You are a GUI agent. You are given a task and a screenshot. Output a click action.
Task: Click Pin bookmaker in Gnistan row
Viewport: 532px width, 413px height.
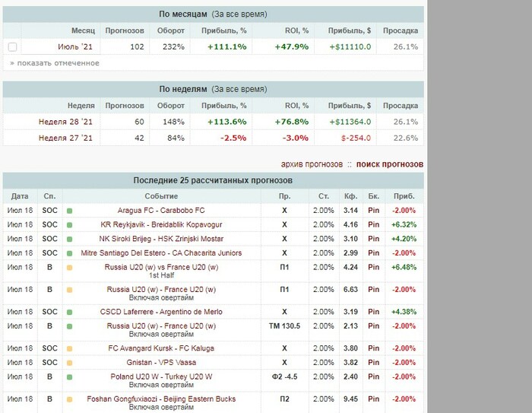[x=374, y=362]
